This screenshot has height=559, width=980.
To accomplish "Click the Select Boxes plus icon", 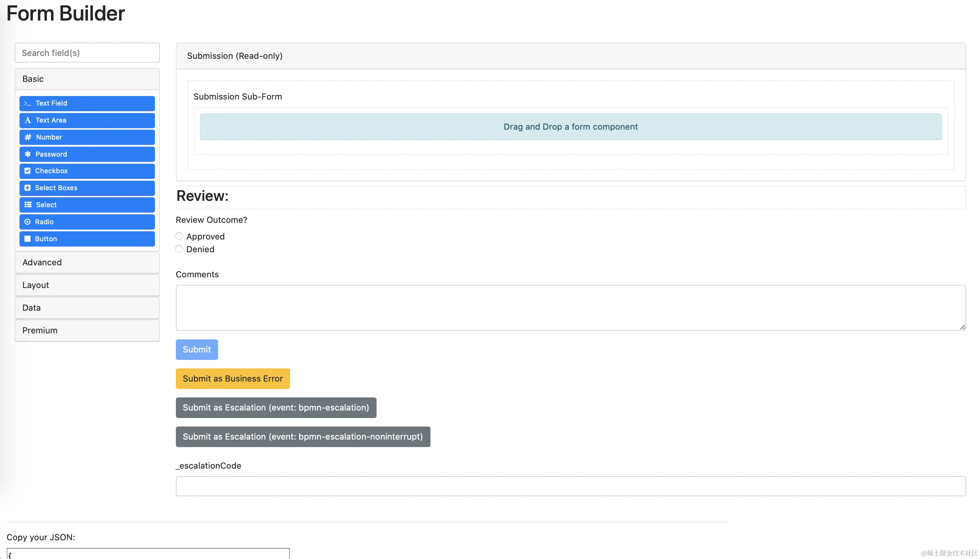I will pyautogui.click(x=27, y=188).
